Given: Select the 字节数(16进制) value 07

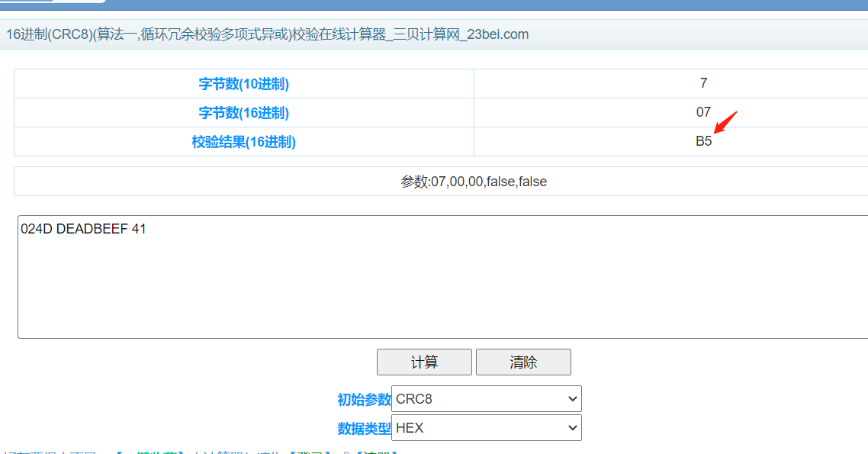Looking at the screenshot, I should (703, 112).
